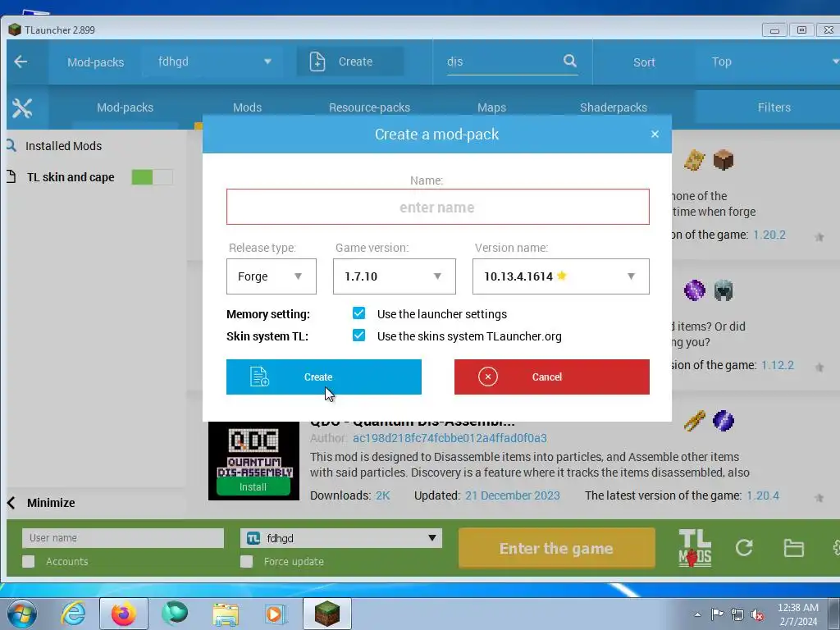
Task: Click the QDC Quantum Dis-Assembly mod thumbnail
Action: pos(253,461)
